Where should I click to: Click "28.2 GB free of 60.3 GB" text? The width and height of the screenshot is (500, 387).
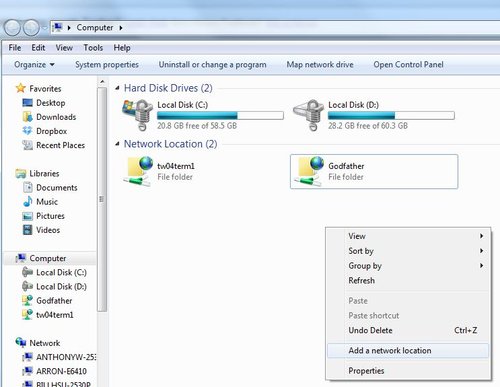(368, 126)
